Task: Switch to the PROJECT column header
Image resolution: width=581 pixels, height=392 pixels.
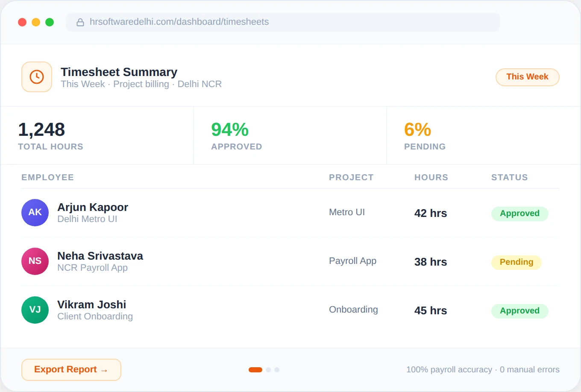Action: coord(351,177)
